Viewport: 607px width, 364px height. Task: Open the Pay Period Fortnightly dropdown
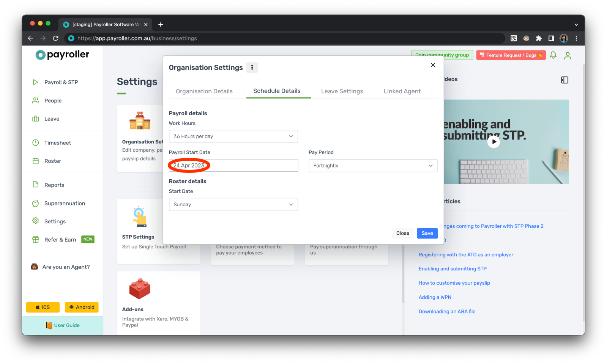373,166
